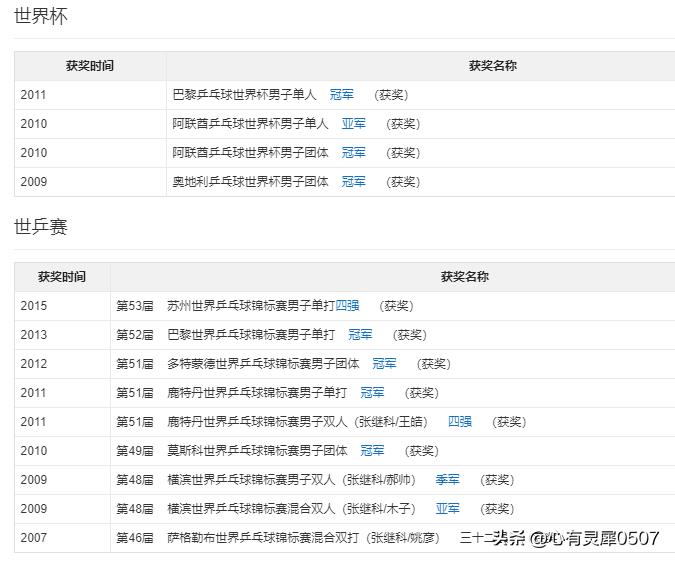Open 冠军 link in 巴黎乒乓球世界杯男子单人 row
Screen dimensions: 675x562
341,95
